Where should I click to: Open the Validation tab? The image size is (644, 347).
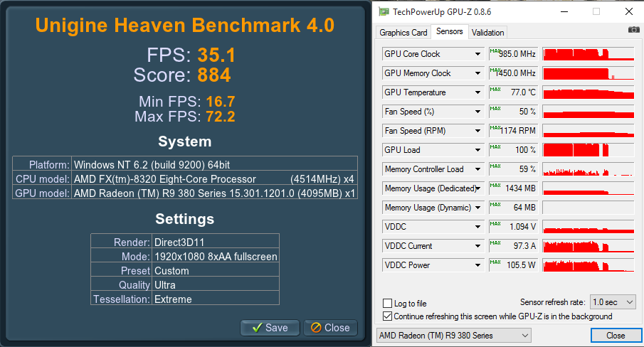[x=487, y=33]
